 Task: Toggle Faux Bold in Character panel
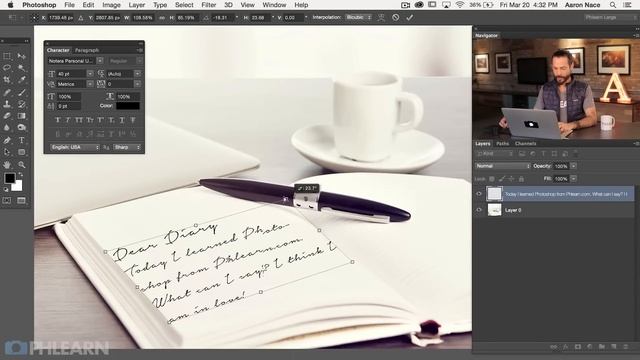point(58,120)
